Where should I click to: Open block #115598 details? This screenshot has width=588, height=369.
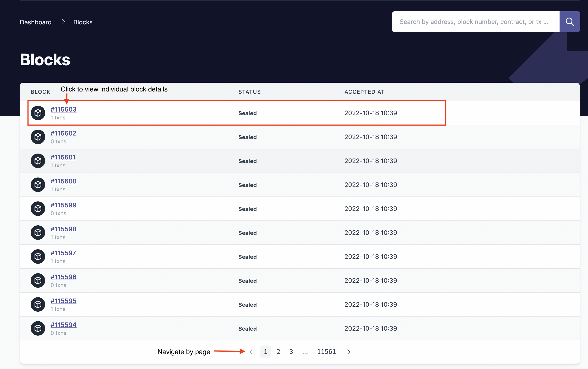[x=63, y=229]
